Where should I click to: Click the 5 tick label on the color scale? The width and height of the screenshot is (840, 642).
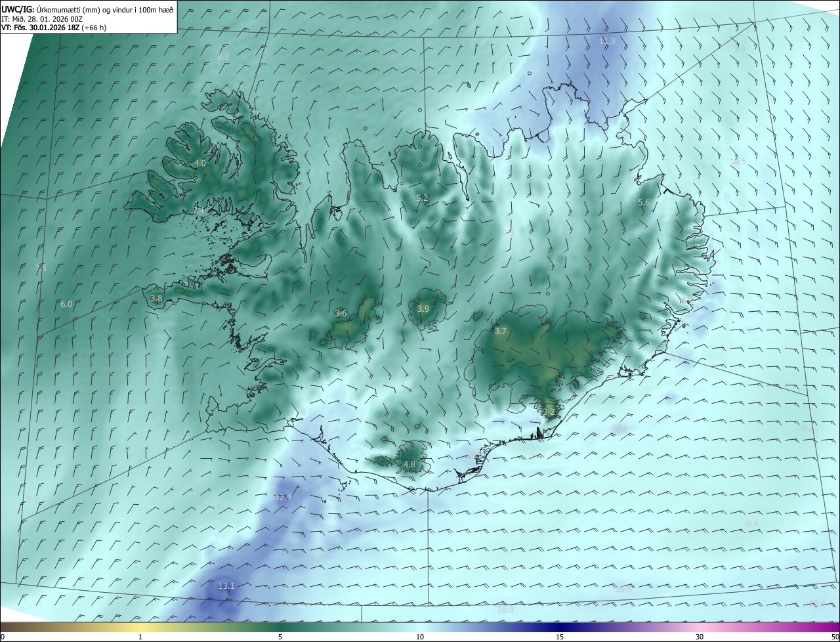[280, 637]
